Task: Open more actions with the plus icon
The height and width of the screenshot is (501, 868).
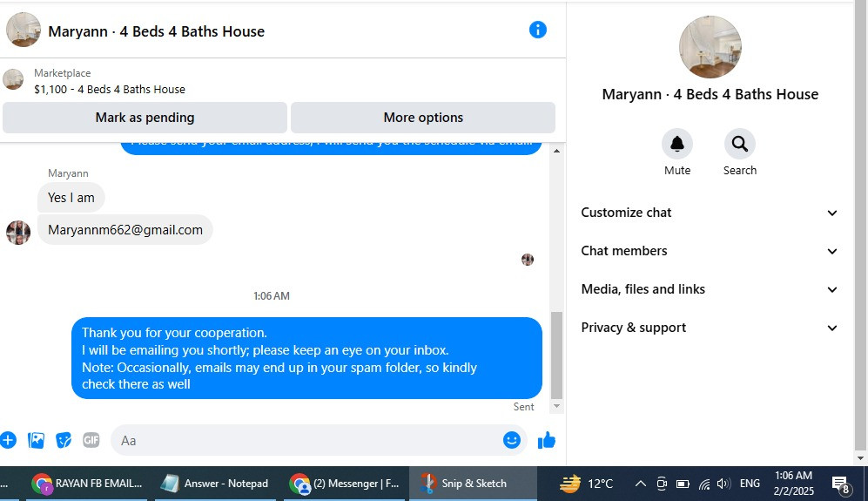Action: (x=8, y=441)
